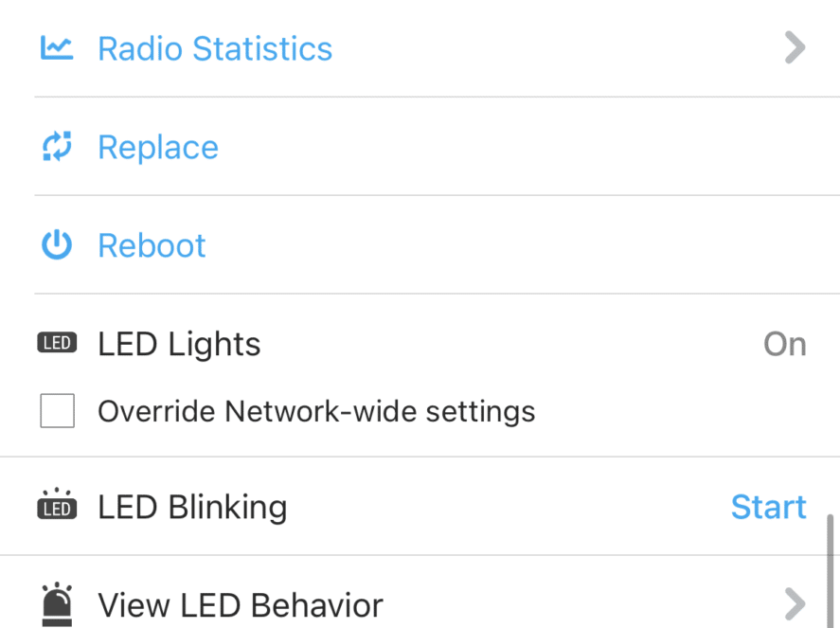
Task: Click the Radio Statistics chart icon
Action: [57, 48]
